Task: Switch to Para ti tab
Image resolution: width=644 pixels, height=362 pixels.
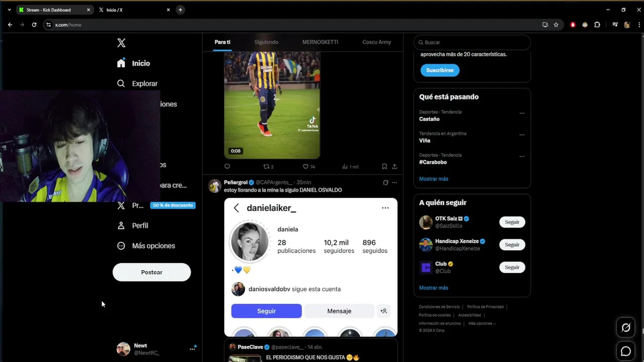Action: (x=222, y=42)
